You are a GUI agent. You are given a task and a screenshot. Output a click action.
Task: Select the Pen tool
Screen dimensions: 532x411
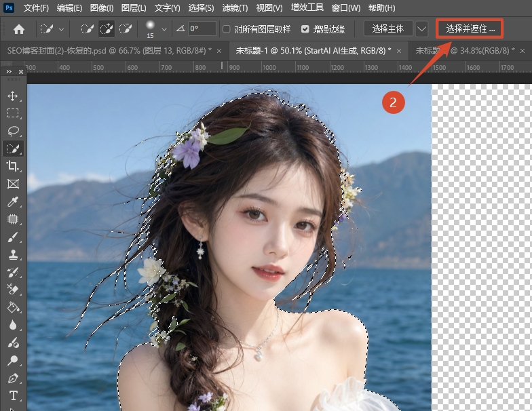click(13, 378)
